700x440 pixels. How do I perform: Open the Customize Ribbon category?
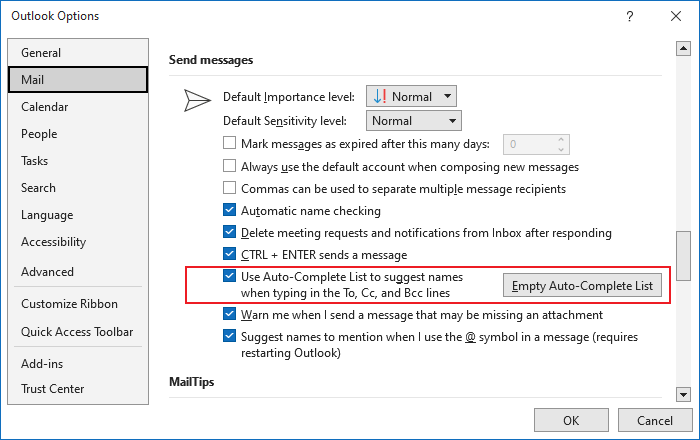(x=78, y=304)
